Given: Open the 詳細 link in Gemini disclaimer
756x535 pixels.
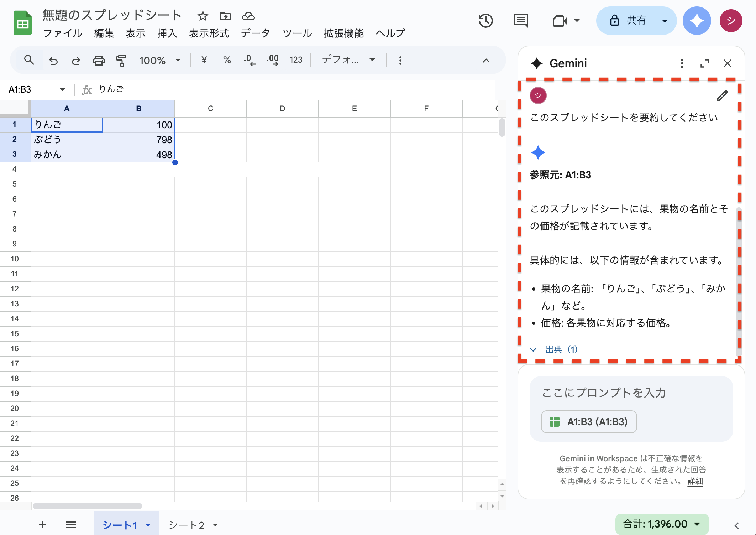Looking at the screenshot, I should [695, 481].
